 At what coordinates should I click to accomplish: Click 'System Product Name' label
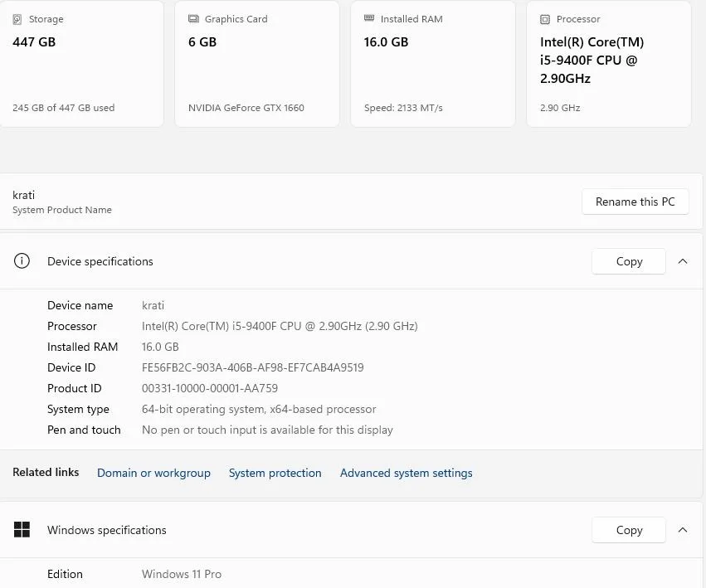click(x=62, y=210)
